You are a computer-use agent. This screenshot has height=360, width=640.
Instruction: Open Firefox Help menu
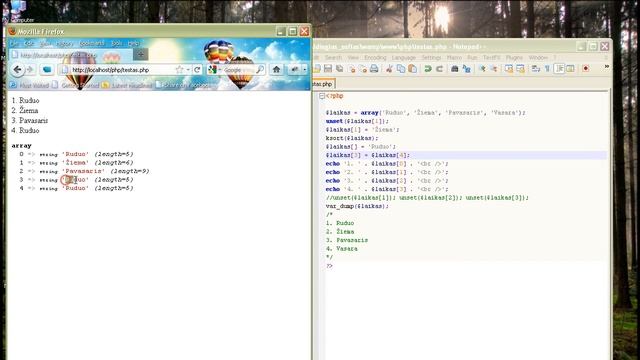click(133, 43)
